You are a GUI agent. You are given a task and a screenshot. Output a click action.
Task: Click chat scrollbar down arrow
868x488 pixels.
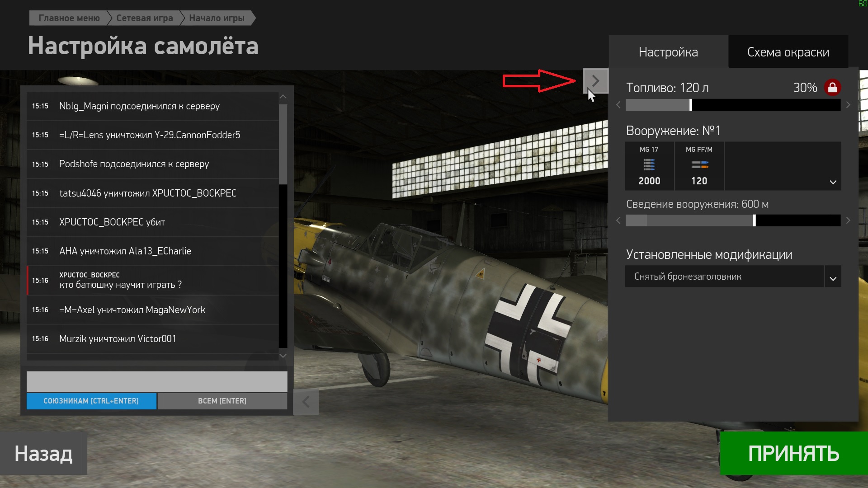pyautogui.click(x=283, y=356)
